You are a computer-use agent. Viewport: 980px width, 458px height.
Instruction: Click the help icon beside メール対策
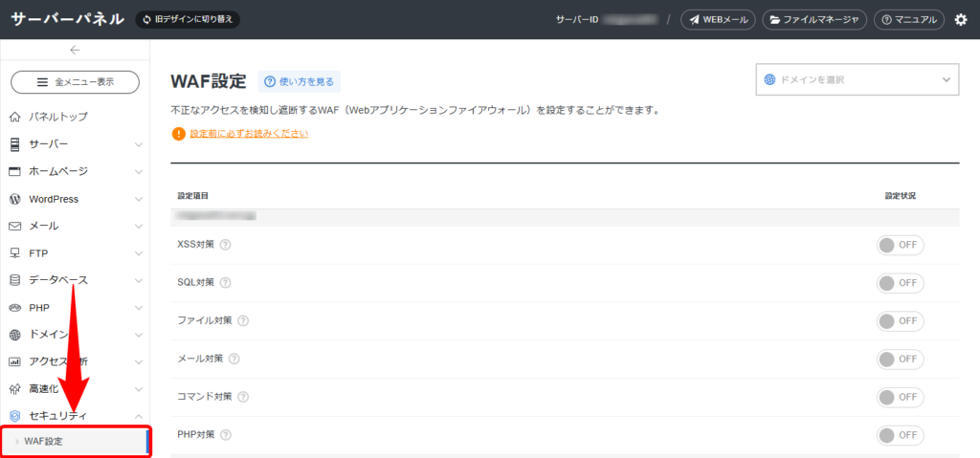(x=234, y=359)
